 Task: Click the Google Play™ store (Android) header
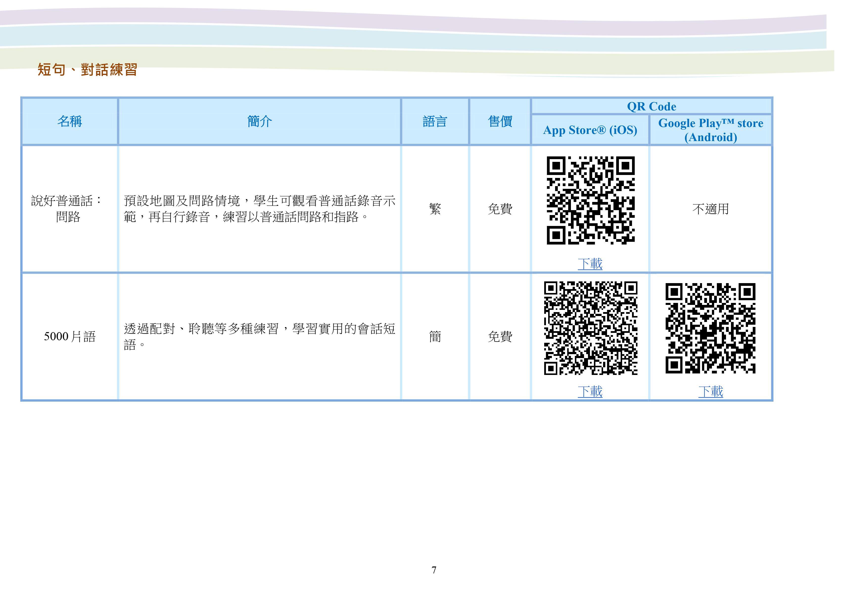710,130
